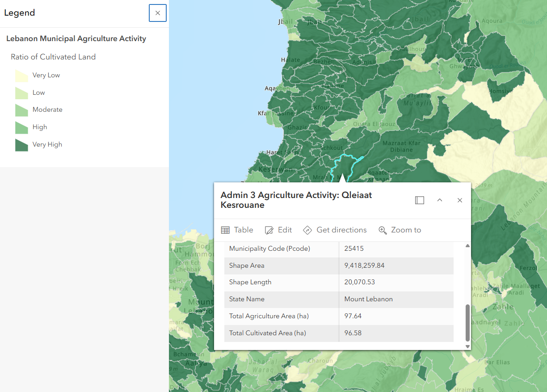Image resolution: width=547 pixels, height=392 pixels.
Task: Click the Shape Area field label
Action: (247, 266)
